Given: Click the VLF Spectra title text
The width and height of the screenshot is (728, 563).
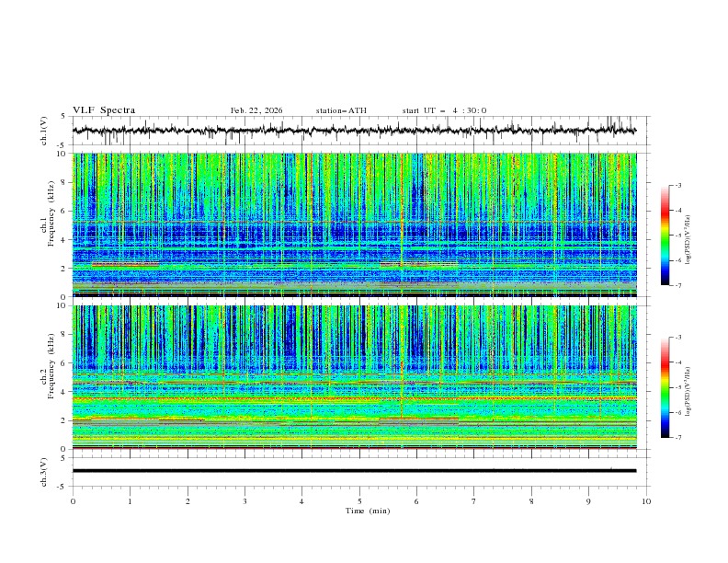Looking at the screenshot, I should pyautogui.click(x=104, y=110).
